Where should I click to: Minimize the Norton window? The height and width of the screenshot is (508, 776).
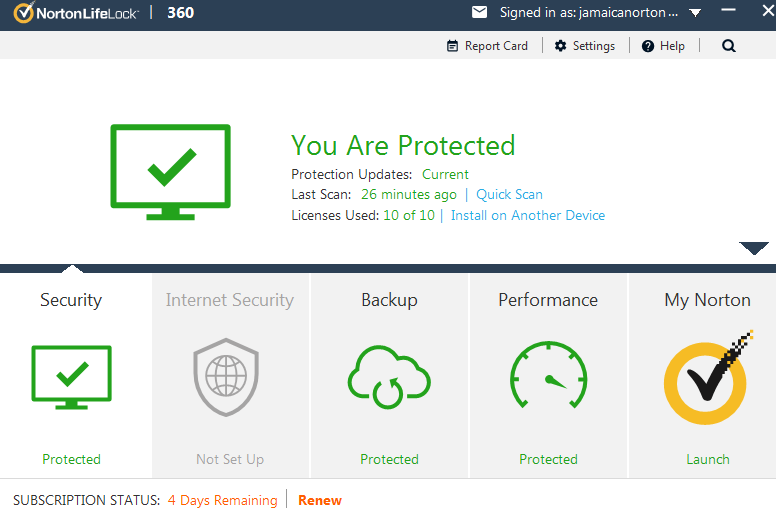728,10
